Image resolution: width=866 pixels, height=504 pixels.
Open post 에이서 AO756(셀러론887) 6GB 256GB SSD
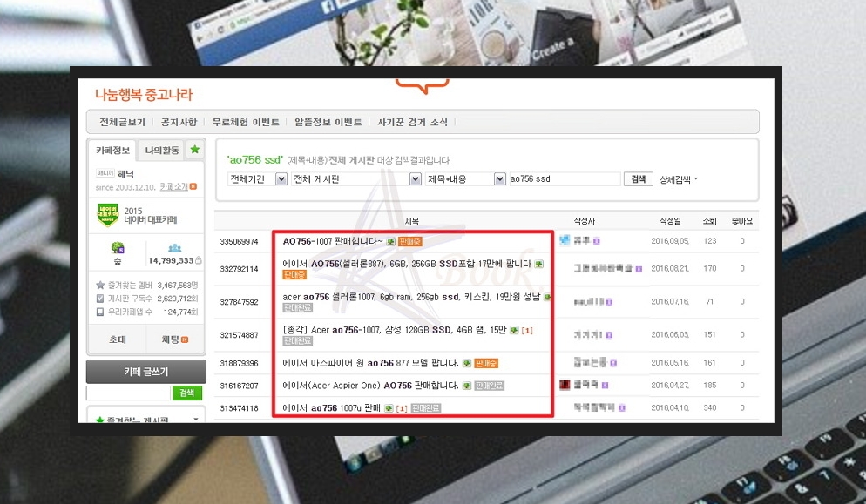[x=407, y=264]
